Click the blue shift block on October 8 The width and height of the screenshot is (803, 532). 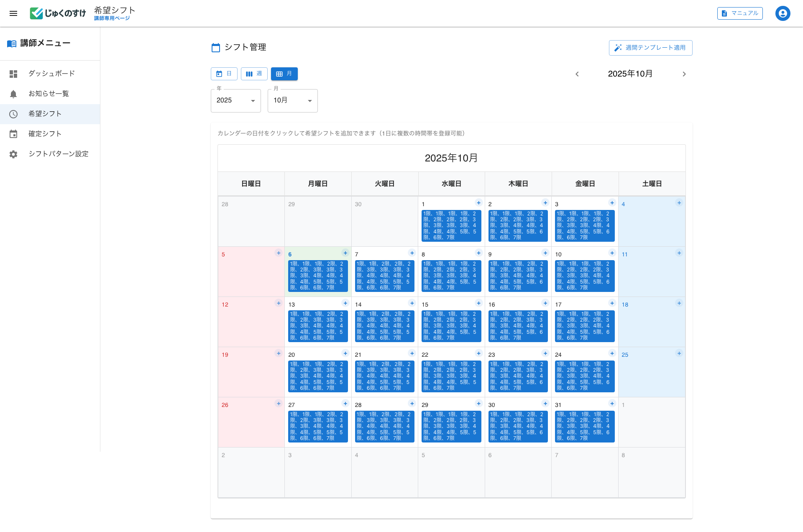451,276
